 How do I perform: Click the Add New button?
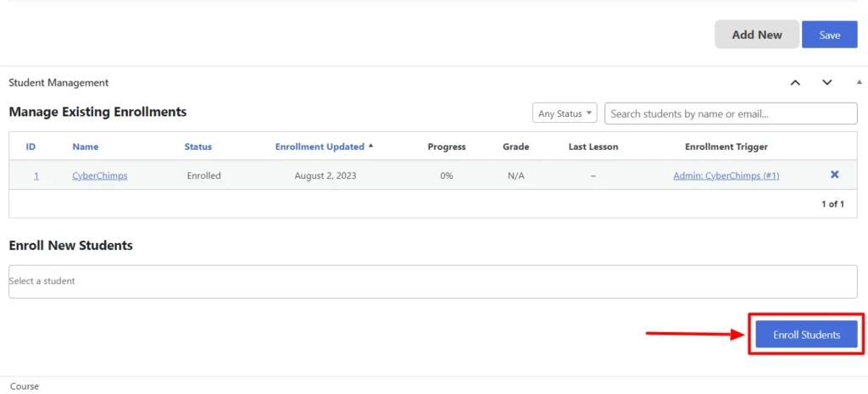click(757, 35)
